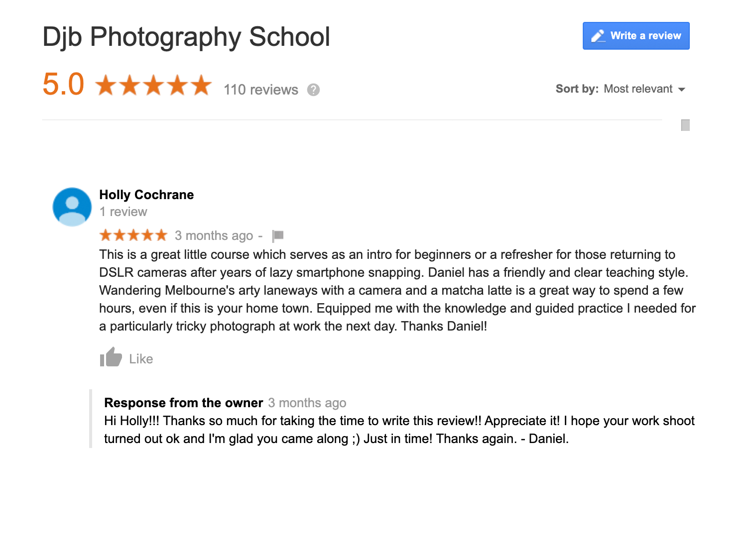This screenshot has height=560, width=747.
Task: Click the dropdown arrow beside Most relevant
Action: (682, 90)
